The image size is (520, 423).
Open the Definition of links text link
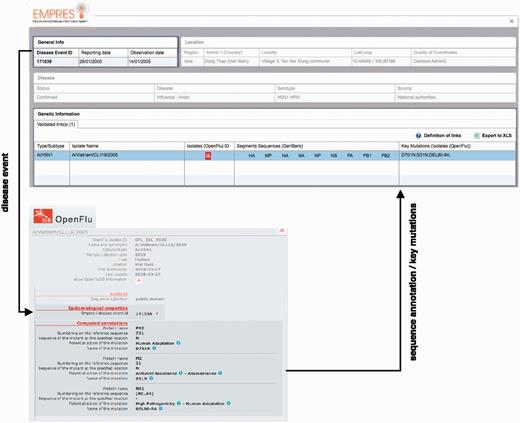click(x=442, y=136)
